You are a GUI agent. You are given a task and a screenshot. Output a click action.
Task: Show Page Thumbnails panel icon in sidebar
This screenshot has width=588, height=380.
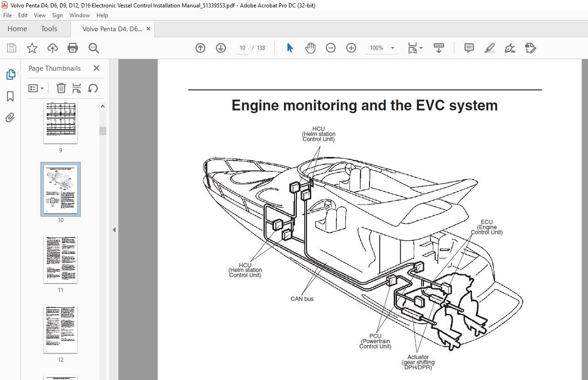[10, 75]
